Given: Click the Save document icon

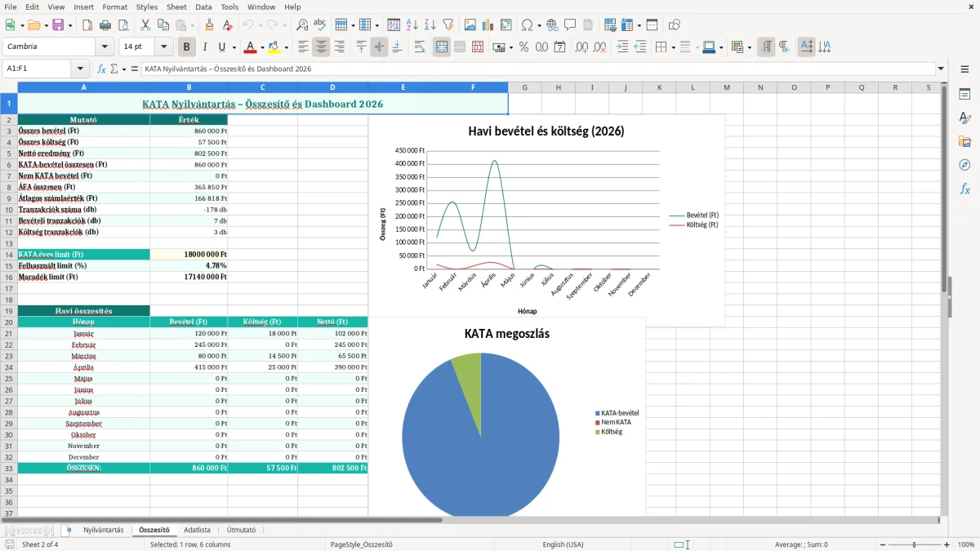Looking at the screenshot, I should pyautogui.click(x=58, y=25).
